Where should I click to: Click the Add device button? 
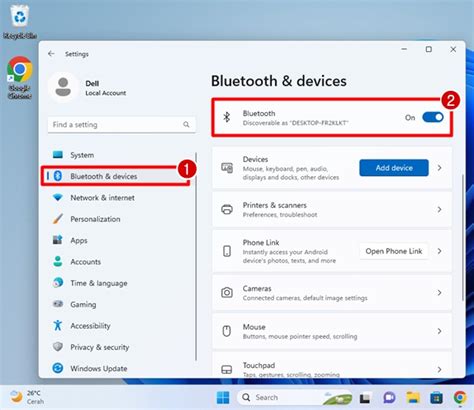coord(394,168)
